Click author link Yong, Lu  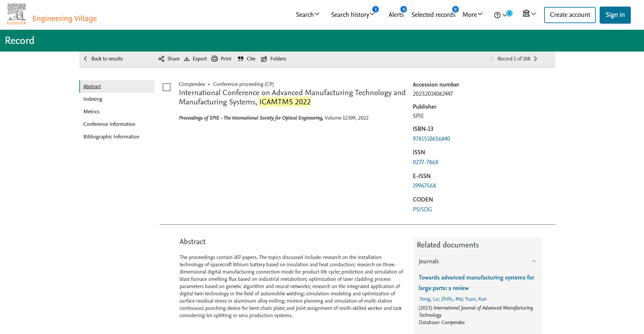pyautogui.click(x=429, y=299)
